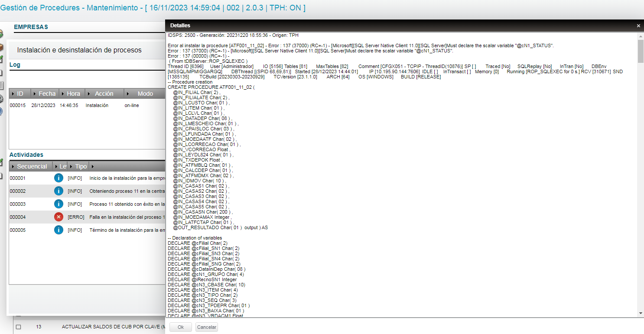Click '-- Declaration of variables' comment line
Viewport: 644px width, 334px height.
pos(195,238)
